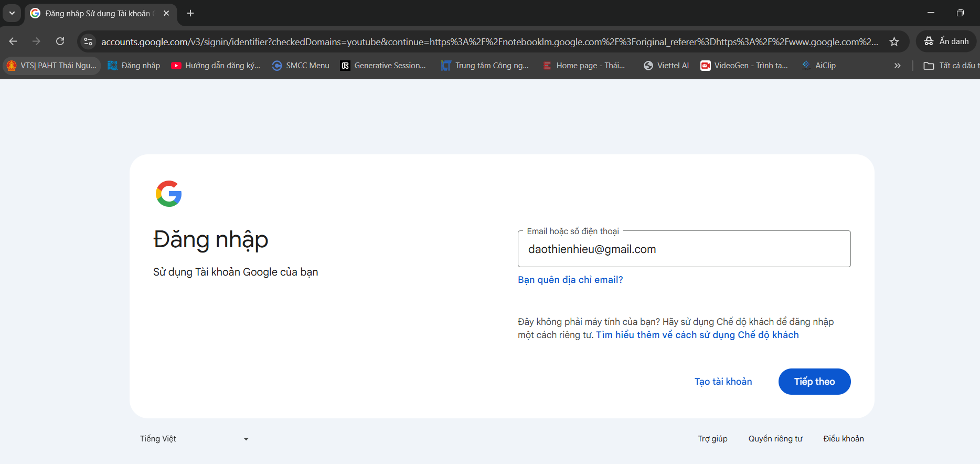Screen dimensions: 980x464
Task: Click the Ẩn danh incognito indicator
Action: (x=946, y=41)
